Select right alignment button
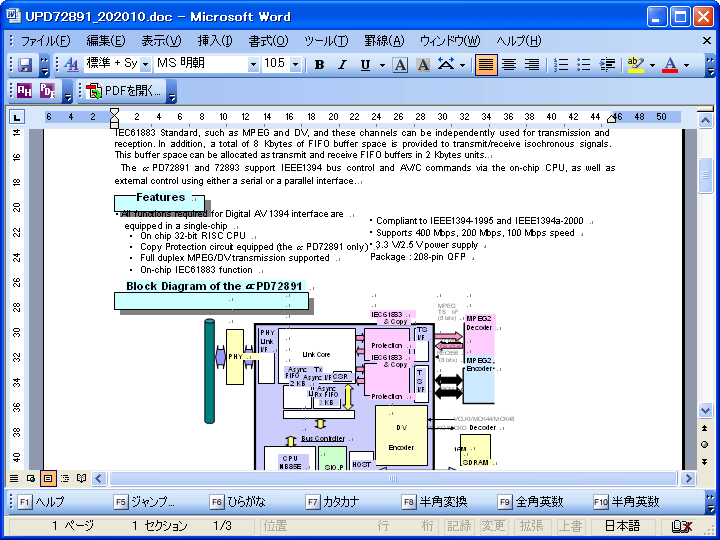This screenshot has width=720, height=540. click(532, 65)
